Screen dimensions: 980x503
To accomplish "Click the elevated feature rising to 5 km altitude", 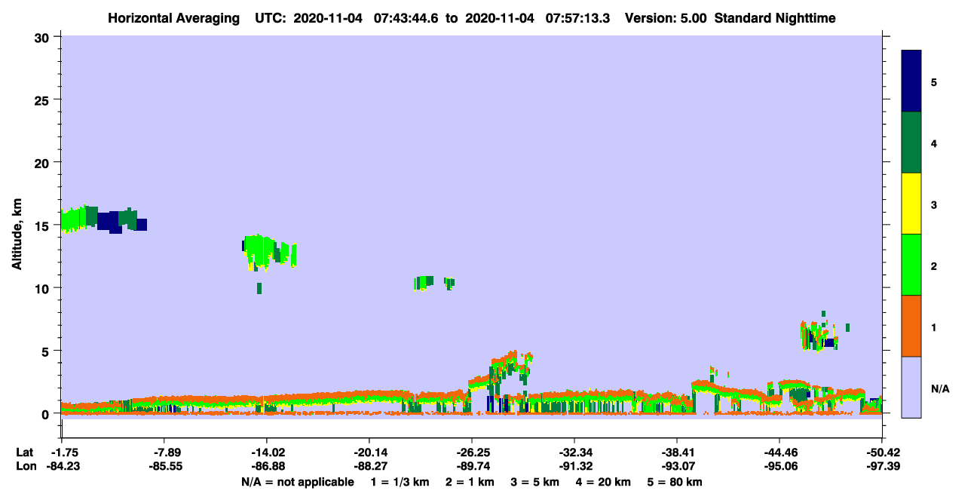I will 501,371.
